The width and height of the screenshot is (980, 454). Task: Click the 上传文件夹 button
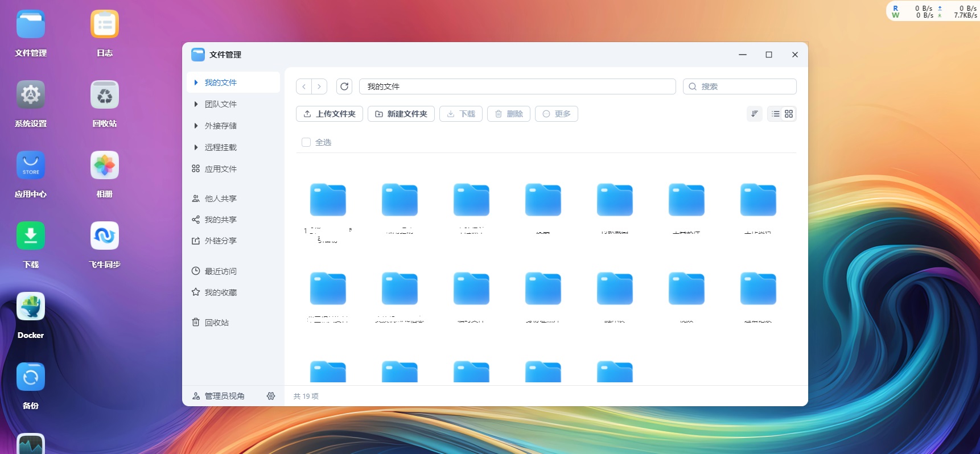pos(330,114)
